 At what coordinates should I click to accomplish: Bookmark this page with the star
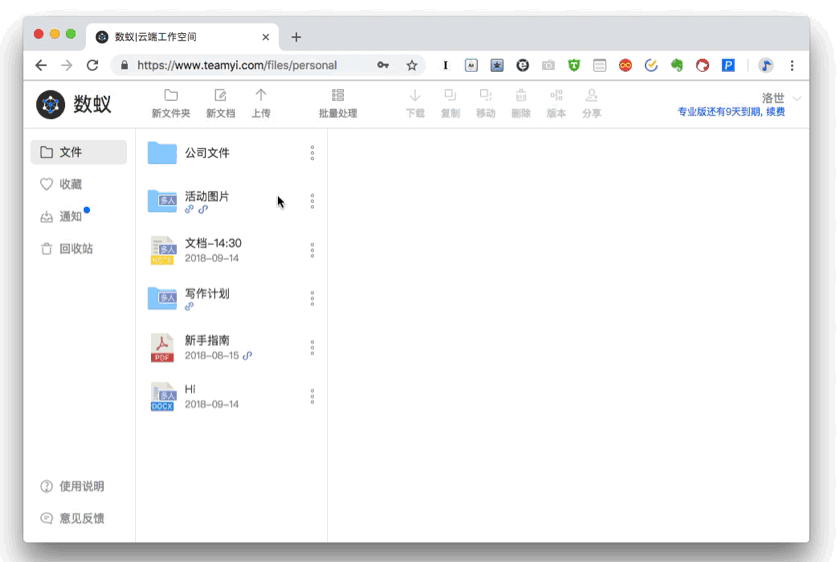coord(411,65)
